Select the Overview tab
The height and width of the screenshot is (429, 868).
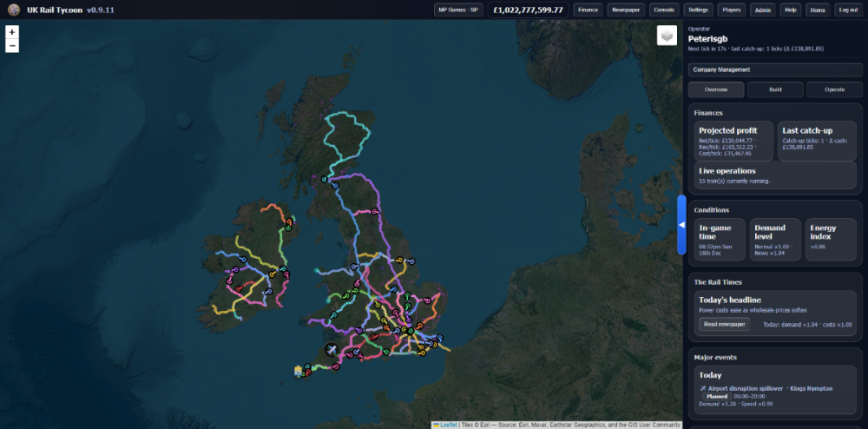pyautogui.click(x=716, y=89)
